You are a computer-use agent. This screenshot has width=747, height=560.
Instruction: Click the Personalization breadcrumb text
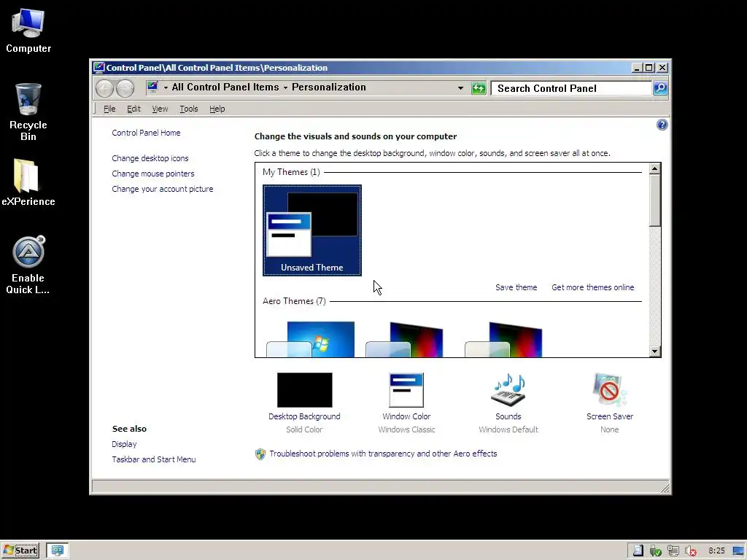pos(329,87)
